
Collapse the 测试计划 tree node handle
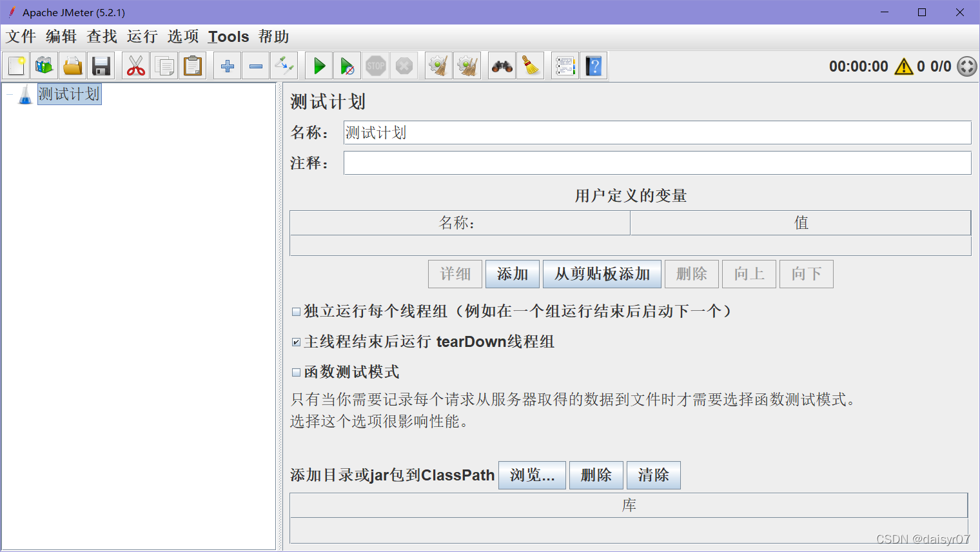(x=10, y=95)
